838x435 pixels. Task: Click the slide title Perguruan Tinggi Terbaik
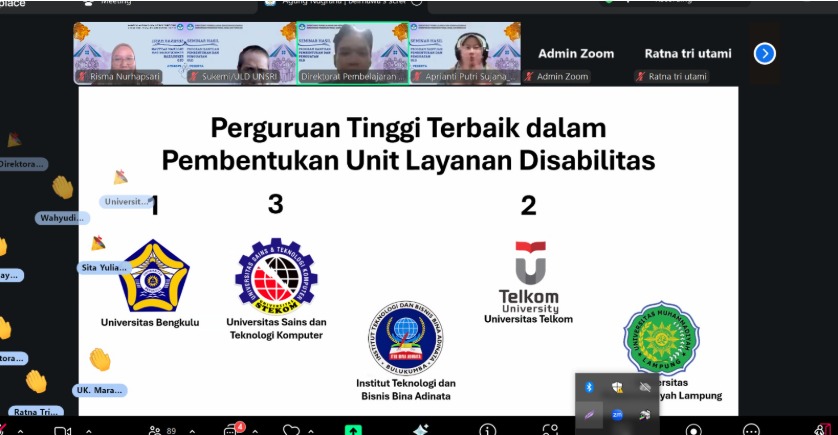click(x=408, y=144)
